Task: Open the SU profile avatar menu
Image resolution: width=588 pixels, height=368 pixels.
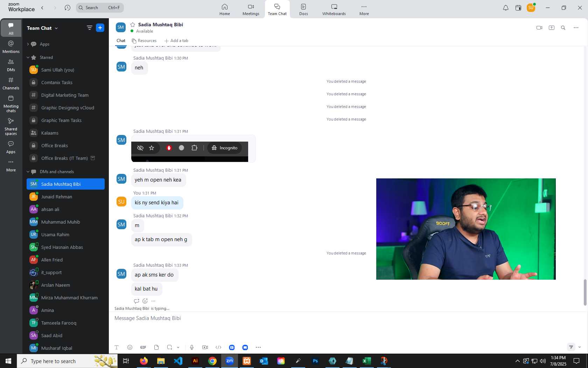Action: pos(531,8)
